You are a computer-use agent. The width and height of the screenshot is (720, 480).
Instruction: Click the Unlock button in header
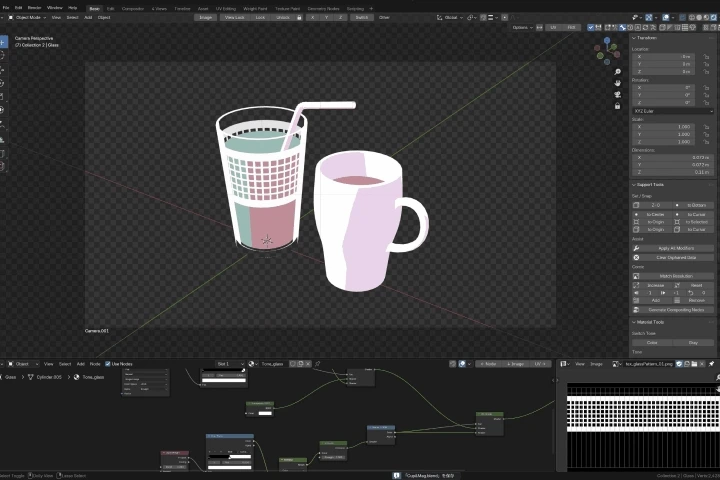283,17
